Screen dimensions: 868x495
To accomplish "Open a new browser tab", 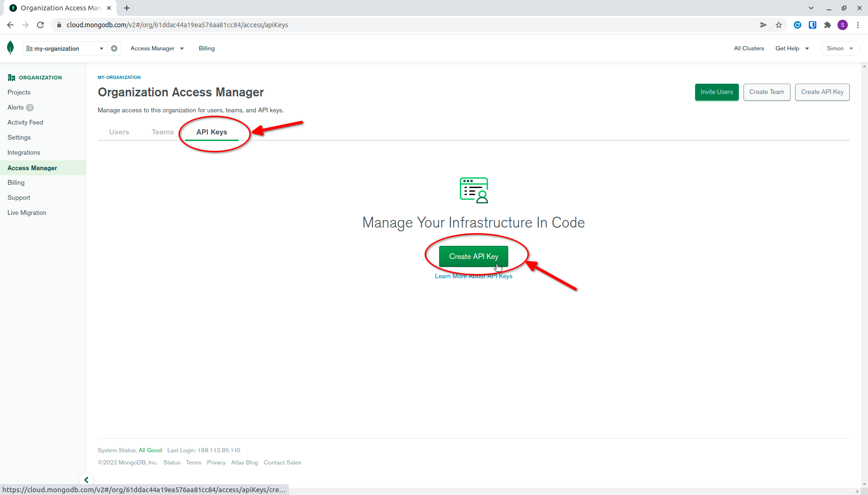I will [x=127, y=8].
